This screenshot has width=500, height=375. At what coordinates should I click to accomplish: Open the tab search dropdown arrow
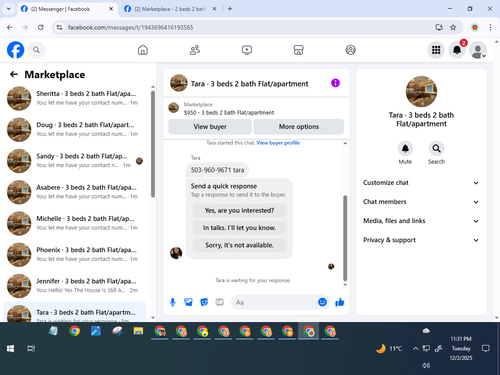click(9, 9)
